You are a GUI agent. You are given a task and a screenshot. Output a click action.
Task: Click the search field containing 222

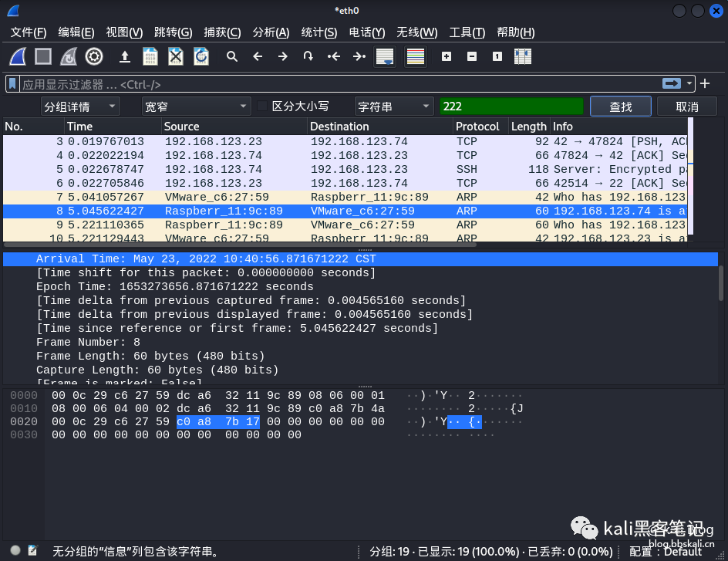511,106
